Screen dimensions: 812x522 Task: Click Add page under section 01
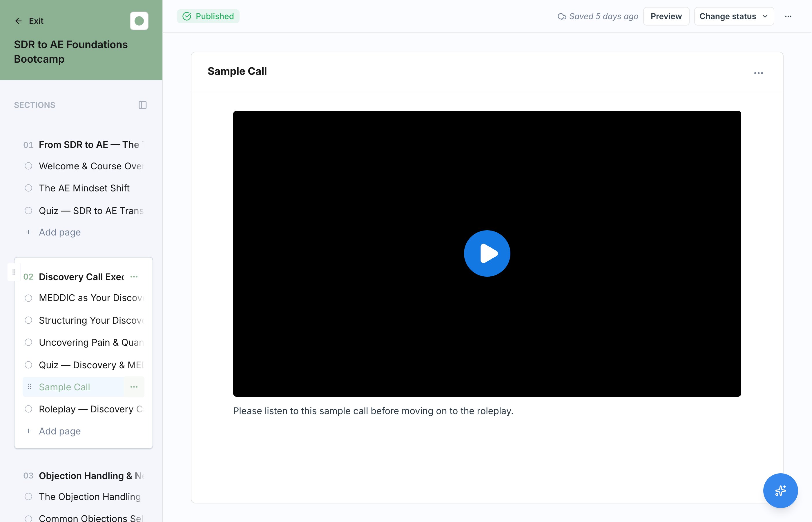(x=60, y=232)
